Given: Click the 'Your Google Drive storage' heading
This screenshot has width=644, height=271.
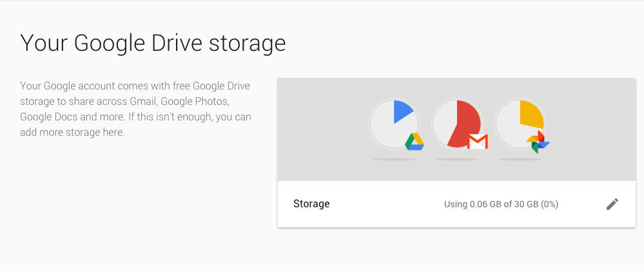Looking at the screenshot, I should coord(153,43).
